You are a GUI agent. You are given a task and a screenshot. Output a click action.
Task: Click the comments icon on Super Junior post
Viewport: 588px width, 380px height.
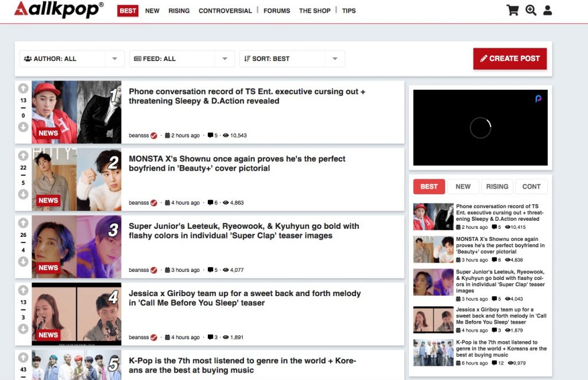pos(210,270)
